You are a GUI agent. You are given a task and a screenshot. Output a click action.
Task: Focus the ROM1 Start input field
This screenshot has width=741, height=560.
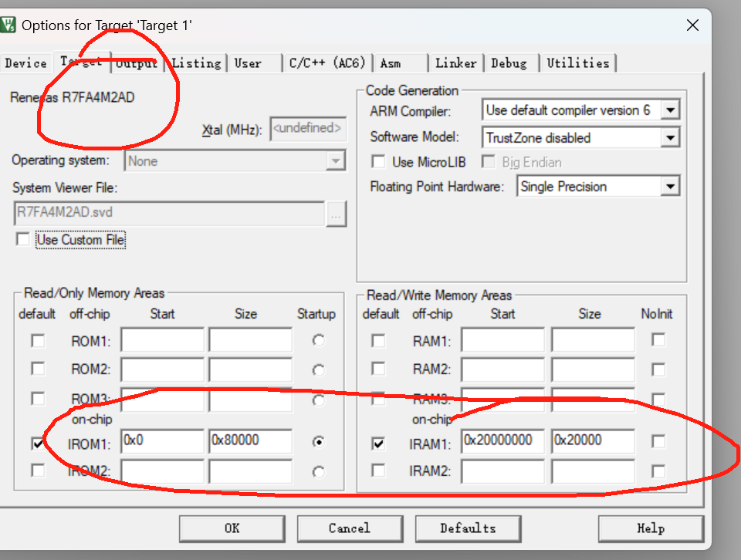(162, 339)
